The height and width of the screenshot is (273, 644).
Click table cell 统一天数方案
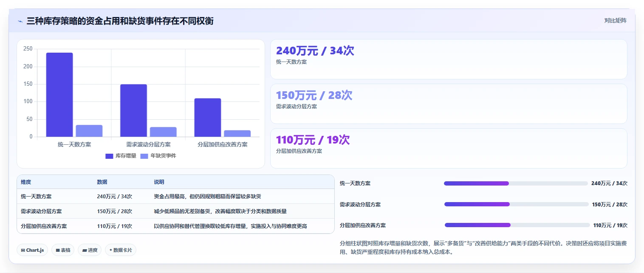[36, 197]
